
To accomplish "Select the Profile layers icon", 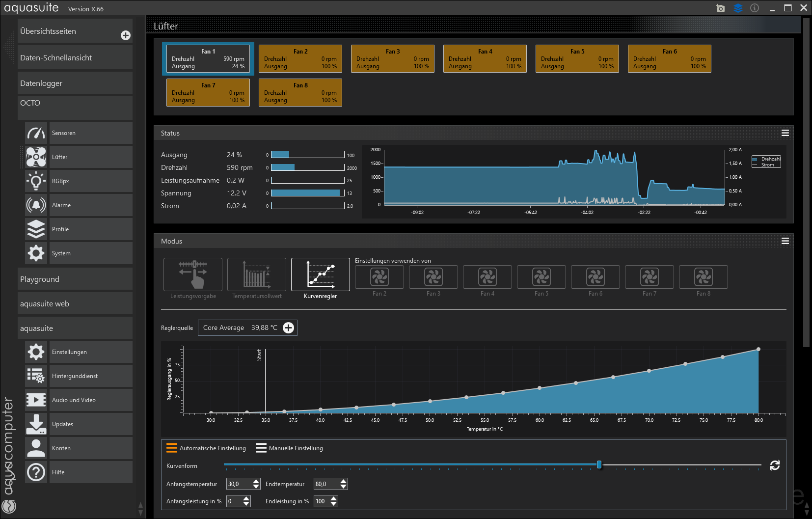I will (x=36, y=229).
